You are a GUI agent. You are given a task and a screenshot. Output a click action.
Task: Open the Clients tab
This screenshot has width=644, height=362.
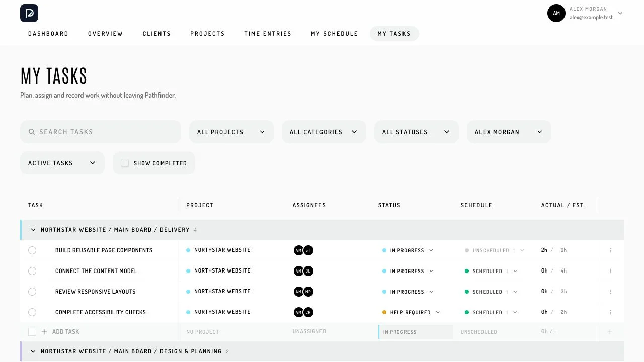point(156,34)
